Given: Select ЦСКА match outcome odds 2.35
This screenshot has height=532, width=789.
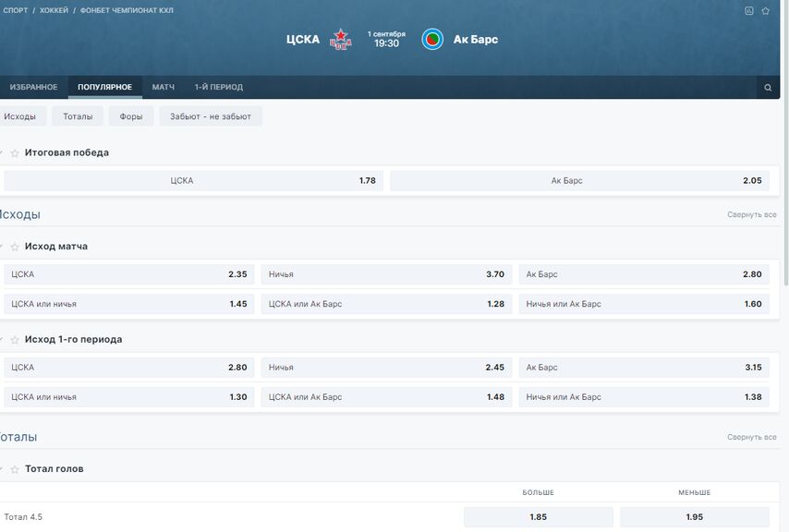Looking at the screenshot, I should coord(128,274).
